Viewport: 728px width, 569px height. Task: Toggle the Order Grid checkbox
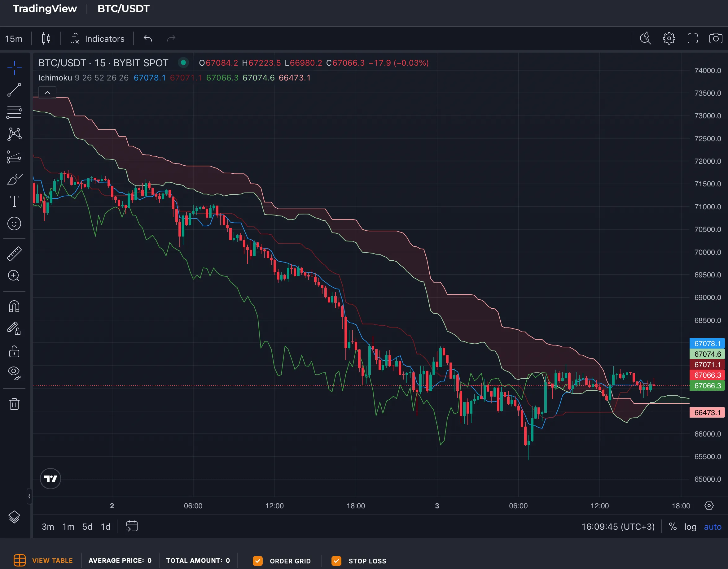point(258,561)
